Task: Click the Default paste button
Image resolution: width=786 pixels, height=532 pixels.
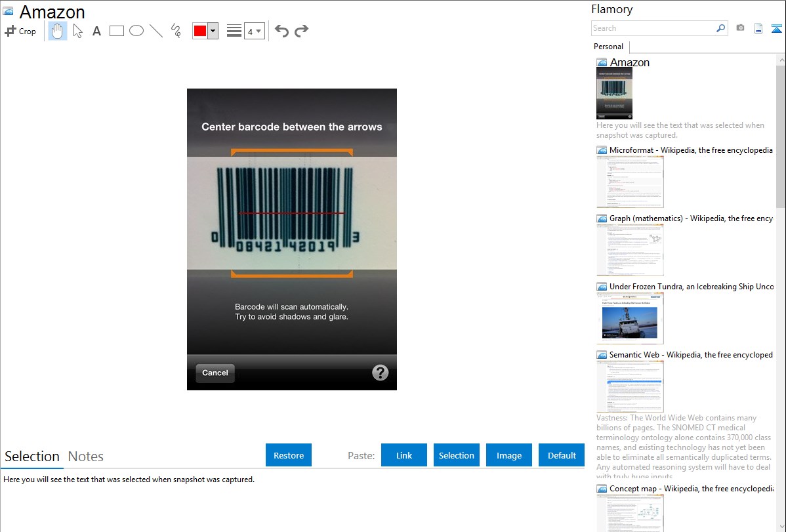Action: coord(562,455)
